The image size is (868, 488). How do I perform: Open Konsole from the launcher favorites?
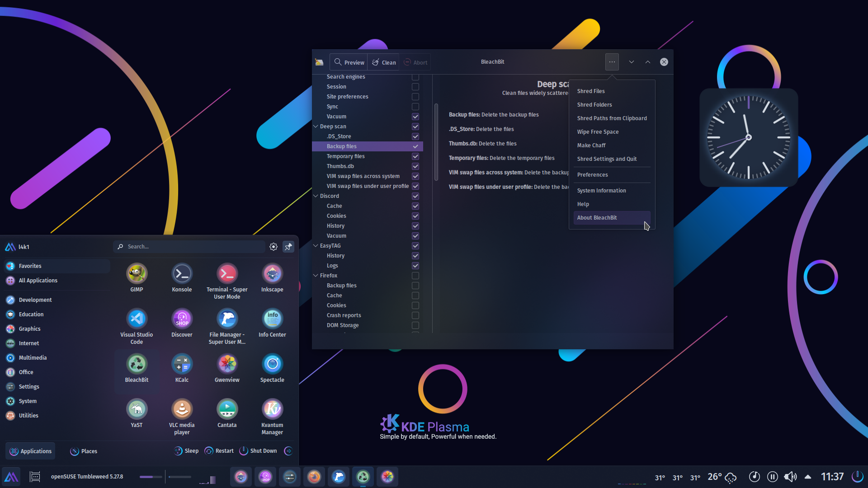(182, 278)
